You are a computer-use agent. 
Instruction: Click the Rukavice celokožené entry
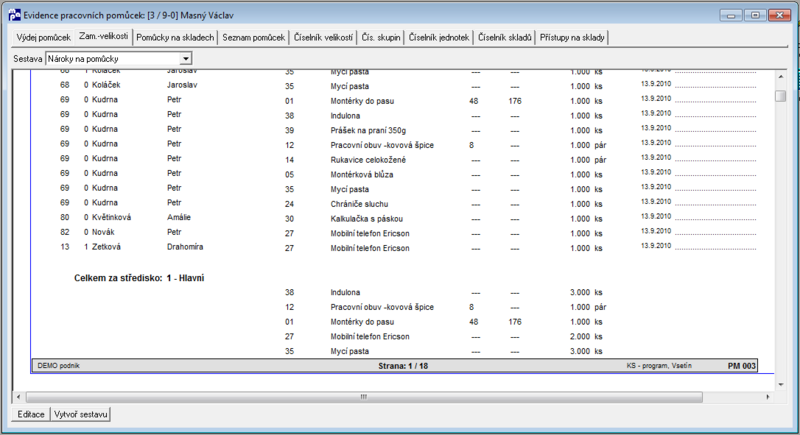tap(368, 160)
